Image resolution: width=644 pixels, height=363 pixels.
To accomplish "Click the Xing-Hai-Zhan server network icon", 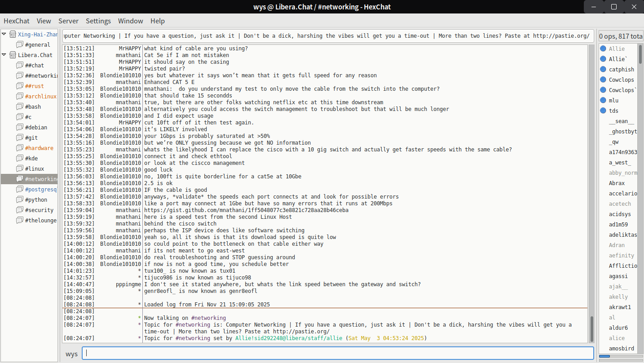I will pos(13,34).
